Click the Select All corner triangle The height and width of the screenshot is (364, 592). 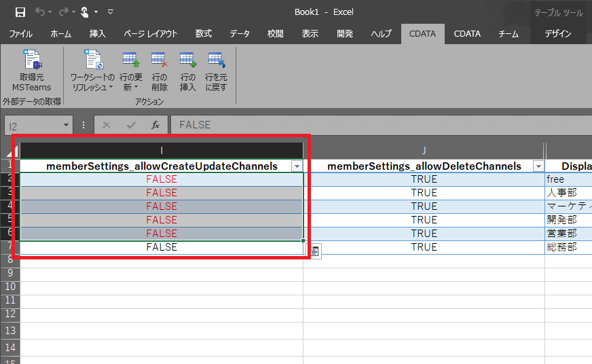pos(12,152)
